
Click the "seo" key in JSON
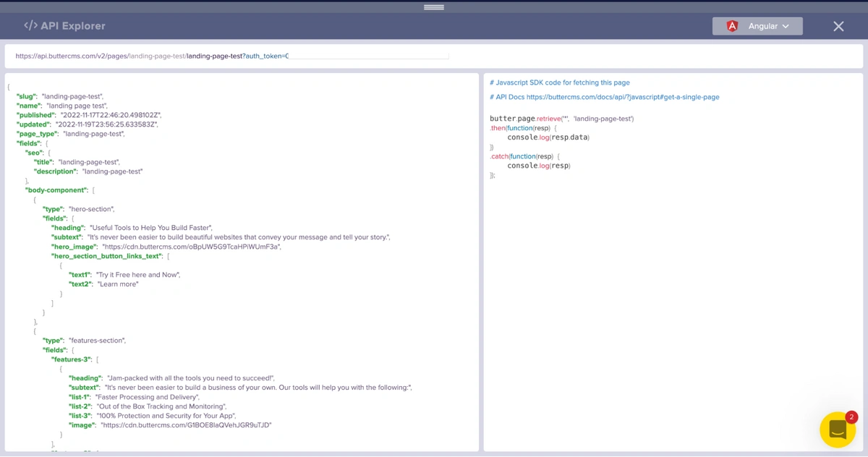[34, 153]
